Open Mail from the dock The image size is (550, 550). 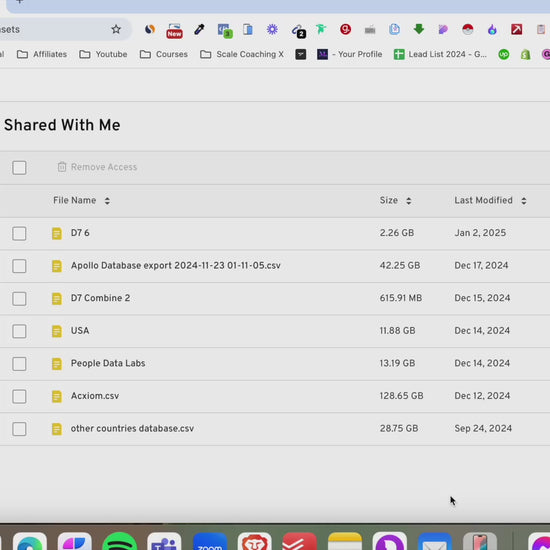coord(435,541)
